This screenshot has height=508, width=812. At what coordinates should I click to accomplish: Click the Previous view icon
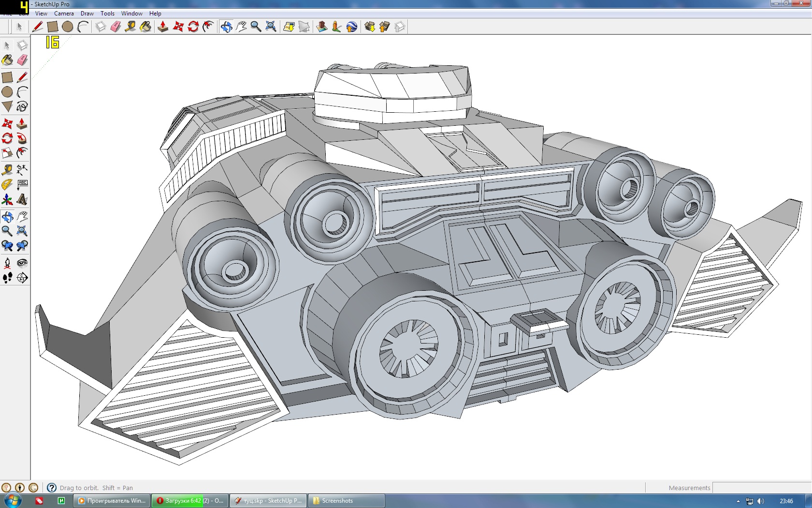tap(7, 246)
